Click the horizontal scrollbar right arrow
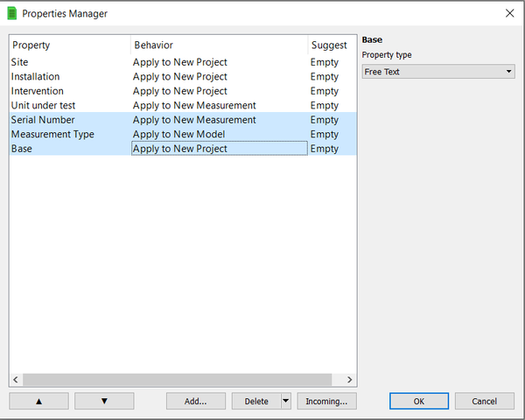 click(x=350, y=380)
